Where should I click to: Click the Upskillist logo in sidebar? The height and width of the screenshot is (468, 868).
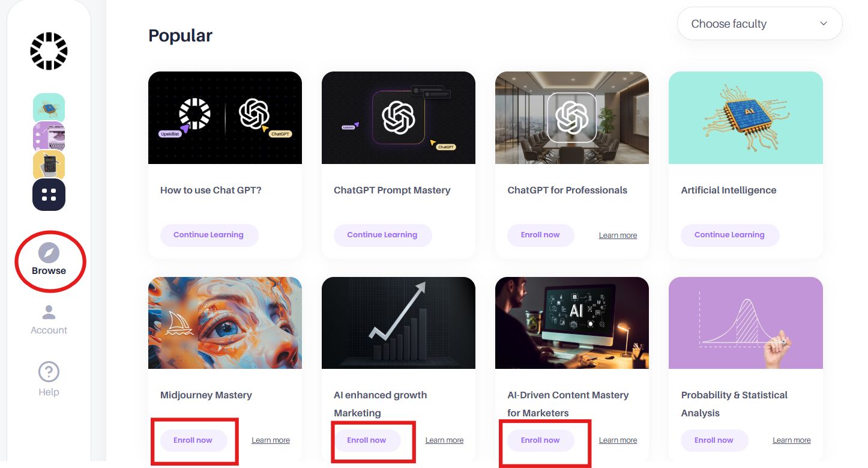[x=49, y=51]
